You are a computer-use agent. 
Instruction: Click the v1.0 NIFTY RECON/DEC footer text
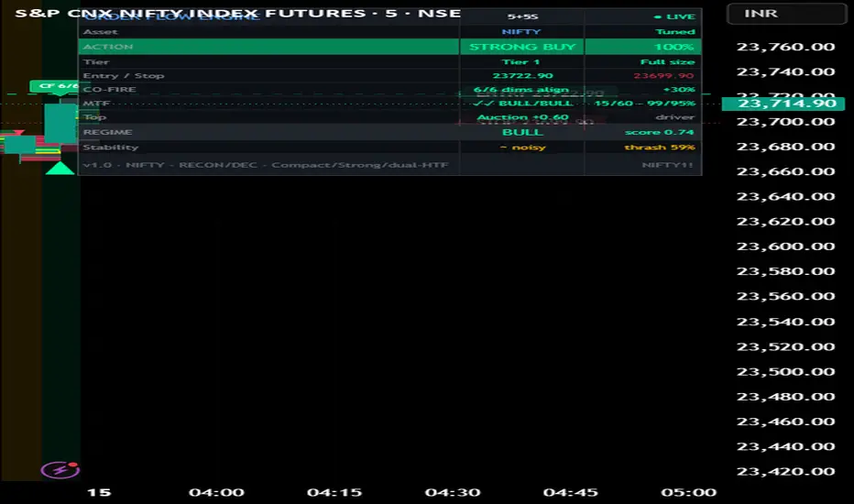point(266,165)
